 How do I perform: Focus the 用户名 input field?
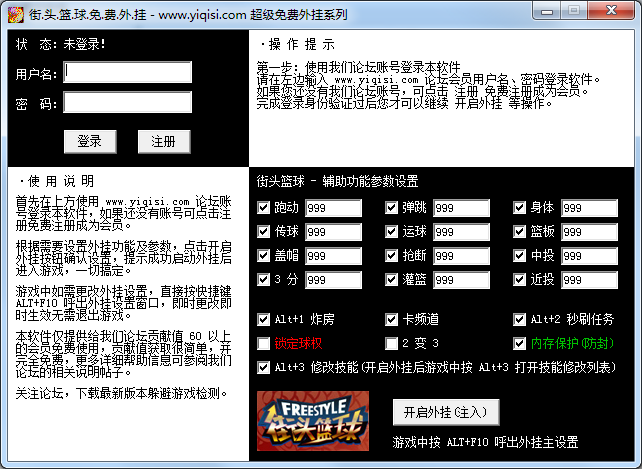(127, 72)
